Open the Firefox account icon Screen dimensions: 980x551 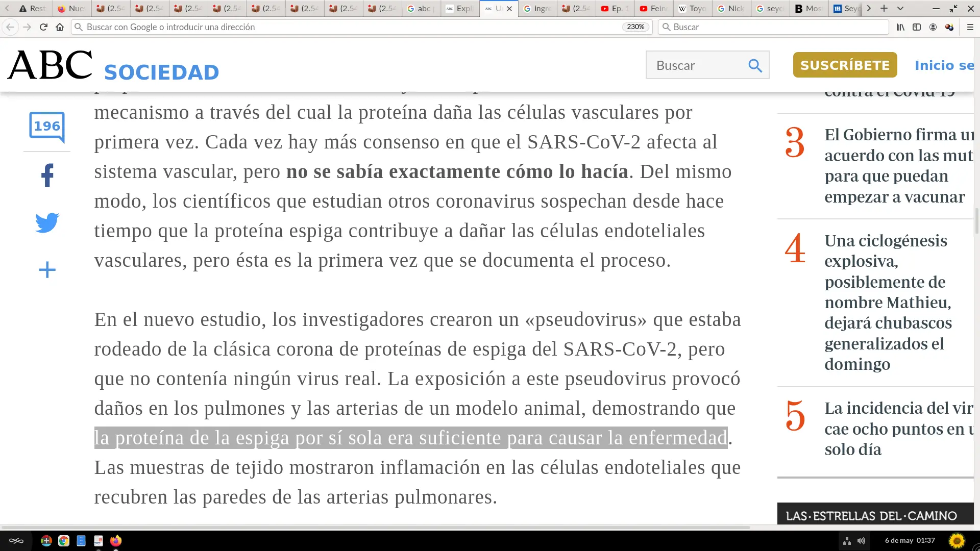tap(933, 27)
